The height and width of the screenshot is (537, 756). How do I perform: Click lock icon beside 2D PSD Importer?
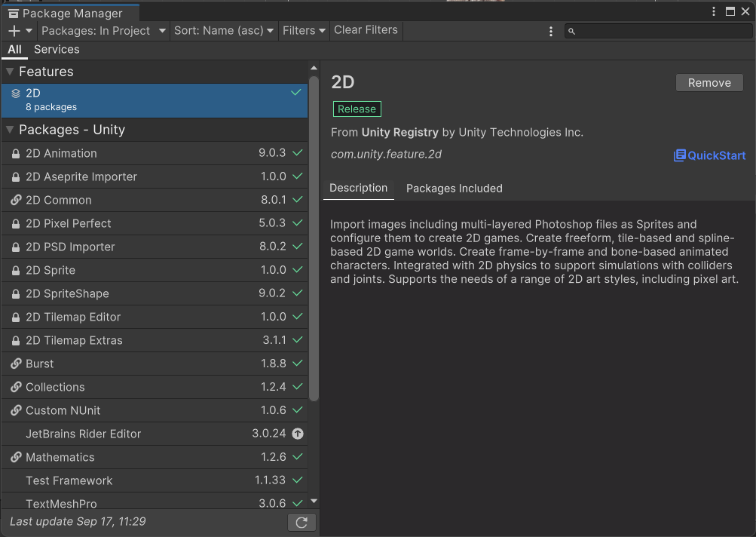pyautogui.click(x=16, y=247)
